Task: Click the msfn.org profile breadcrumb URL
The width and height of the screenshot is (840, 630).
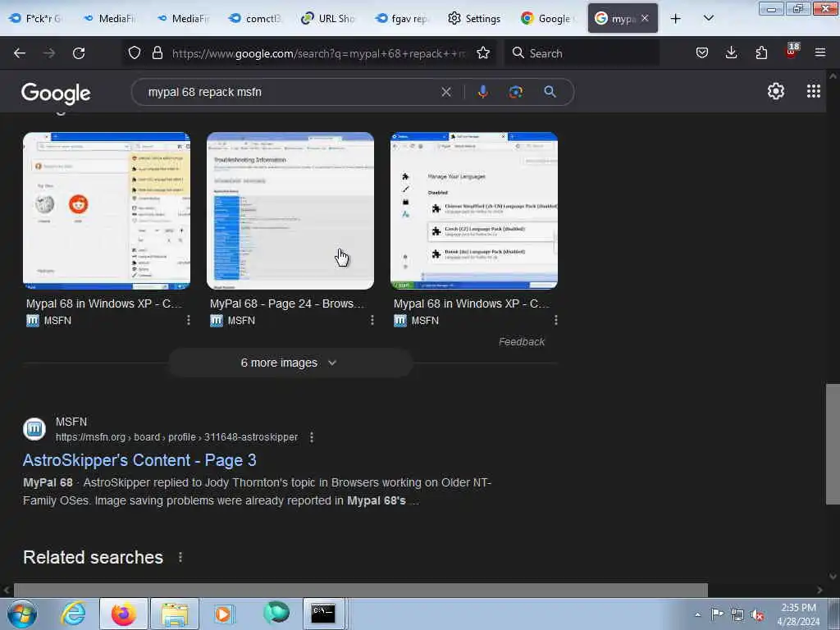Action: tap(177, 437)
